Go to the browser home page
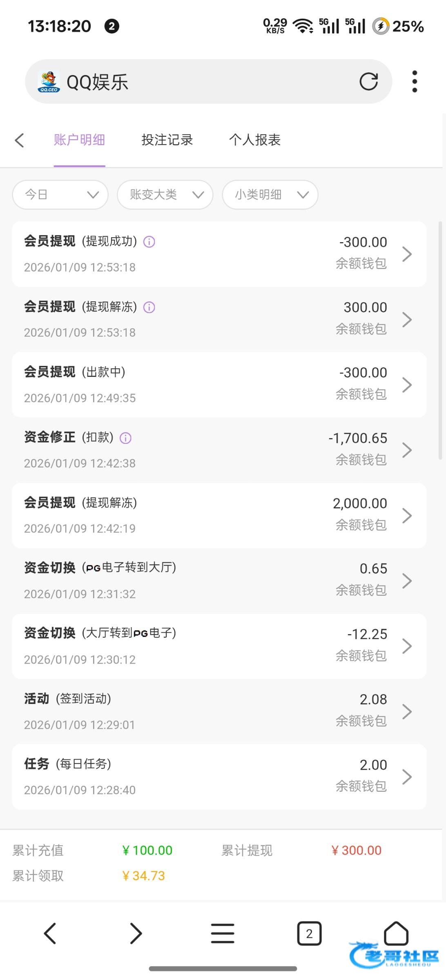 [x=396, y=933]
